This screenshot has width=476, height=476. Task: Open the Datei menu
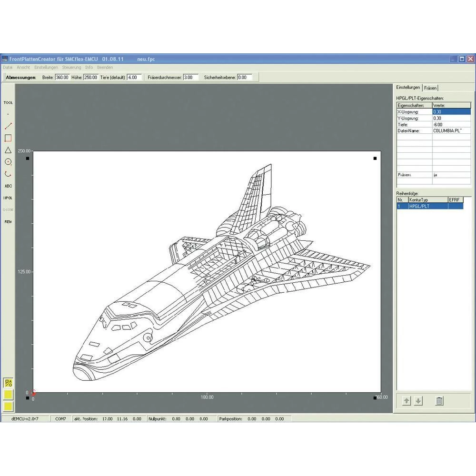tap(8, 68)
